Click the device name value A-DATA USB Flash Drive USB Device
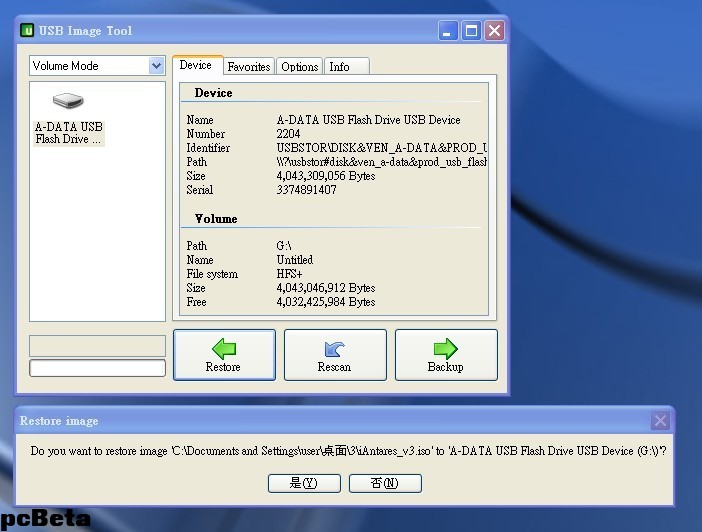 pyautogui.click(x=368, y=120)
